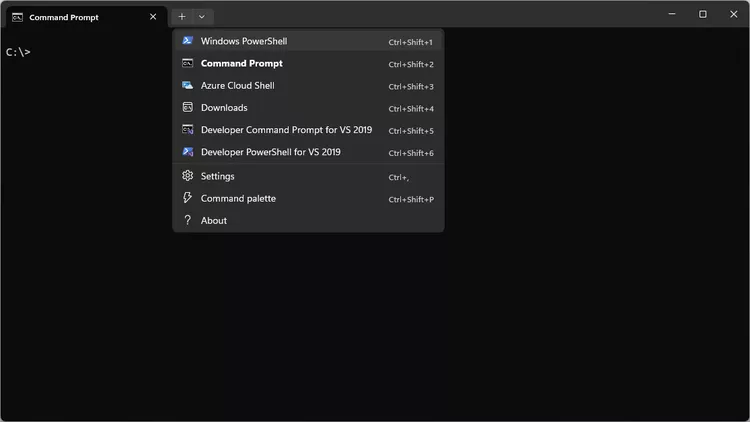Choose Command Prompt from the menu
The width and height of the screenshot is (750, 422).
(308, 63)
